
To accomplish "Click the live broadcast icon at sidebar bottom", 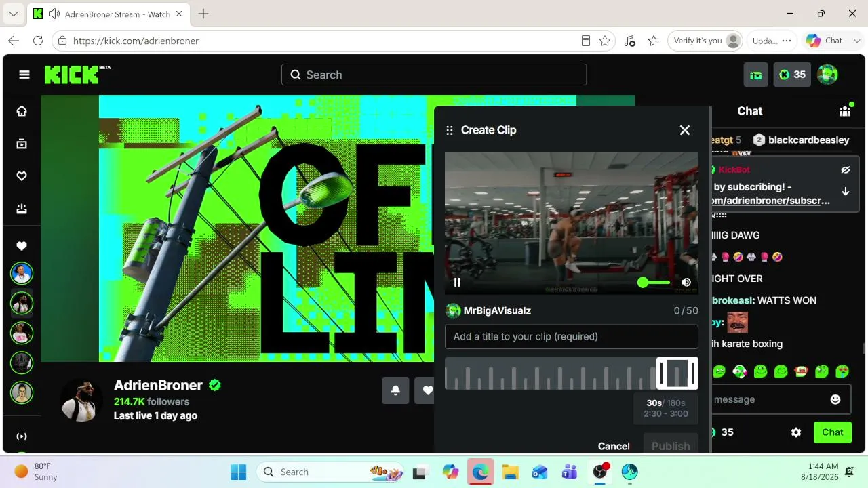I will pyautogui.click(x=22, y=436).
